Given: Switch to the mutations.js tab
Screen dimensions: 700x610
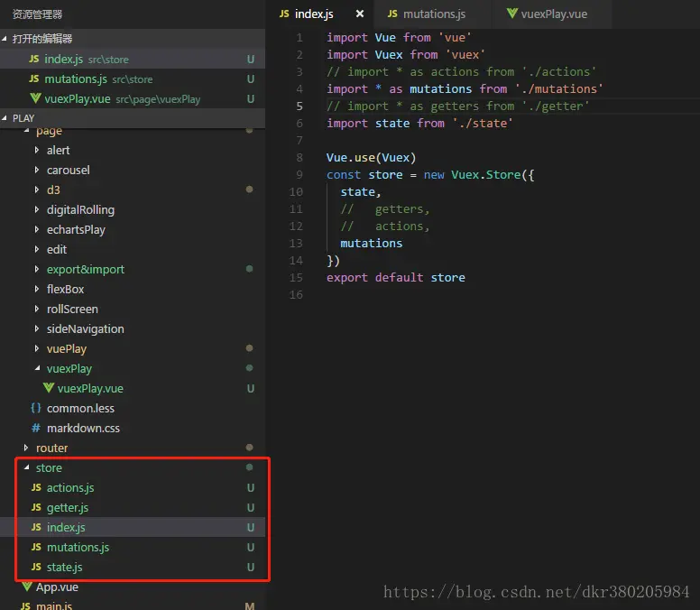Looking at the screenshot, I should tap(433, 14).
